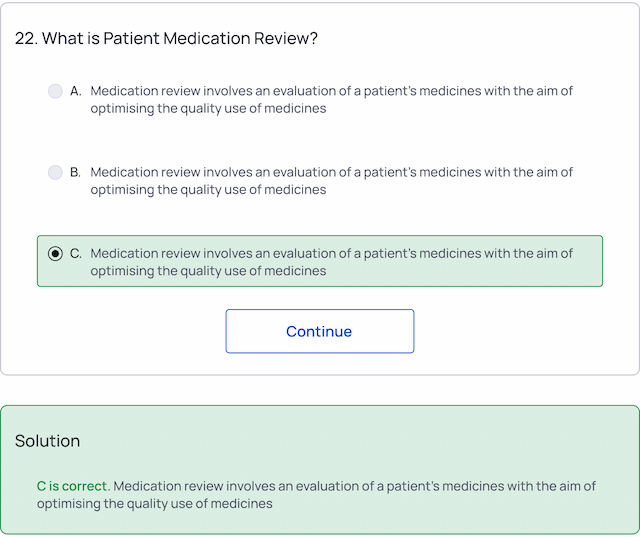Choose option B's first line of answer text
The height and width of the screenshot is (537, 640).
pos(331,172)
